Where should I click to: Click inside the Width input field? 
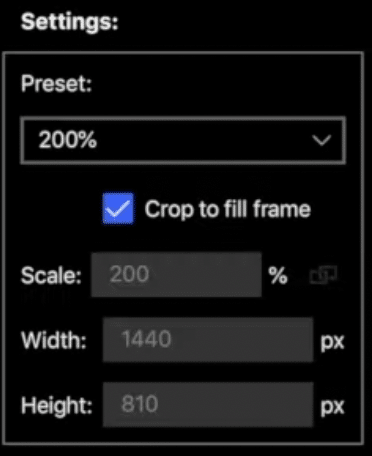(x=208, y=340)
